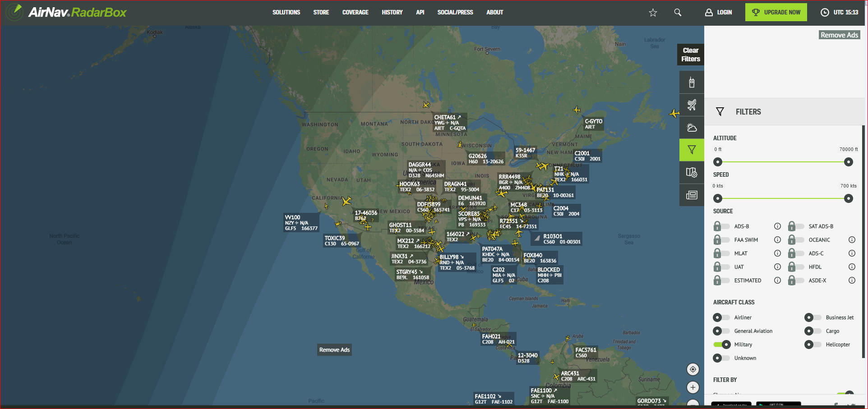Enable the Airliner class toggle
868x409 pixels.
(721, 317)
